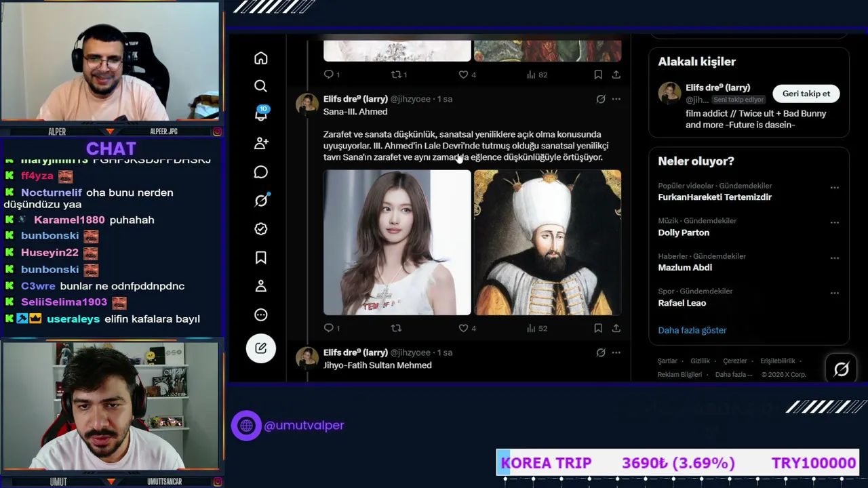This screenshot has height=488, width=868.
Task: Ask Grok about the Sana-III. Ahmed post
Action: click(600, 99)
